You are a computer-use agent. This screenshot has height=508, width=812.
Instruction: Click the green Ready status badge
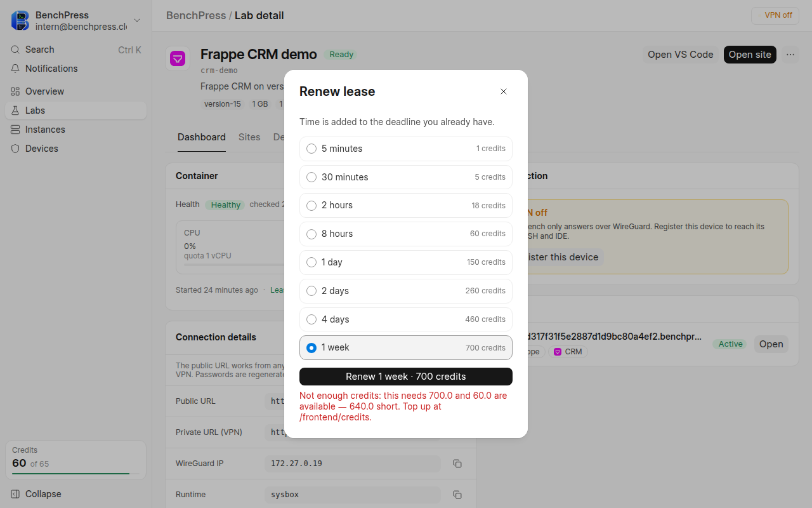point(341,55)
